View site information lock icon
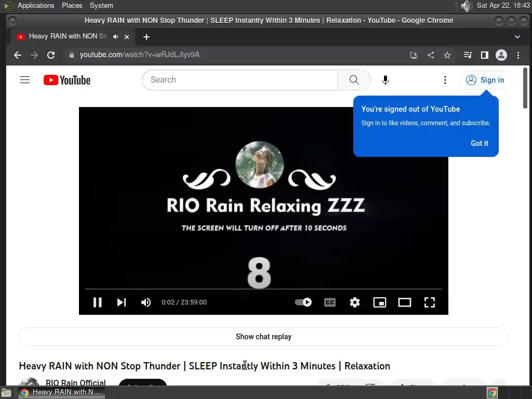The image size is (532, 399). (x=72, y=55)
